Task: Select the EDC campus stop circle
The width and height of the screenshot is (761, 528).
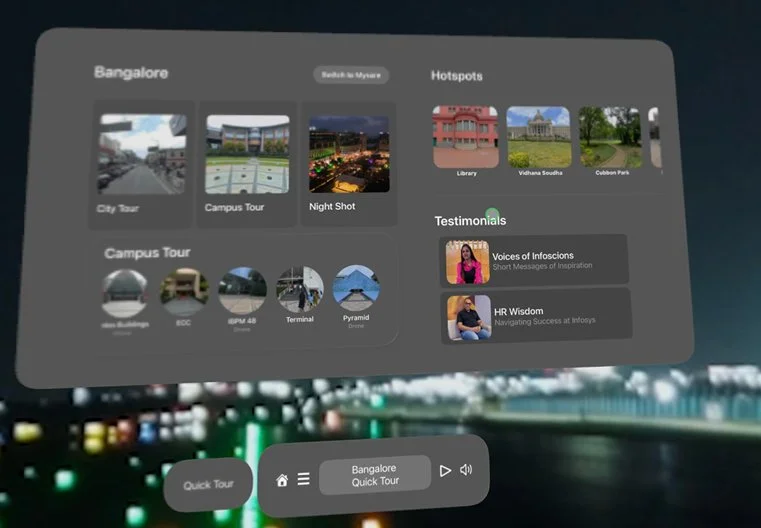Action: click(184, 292)
